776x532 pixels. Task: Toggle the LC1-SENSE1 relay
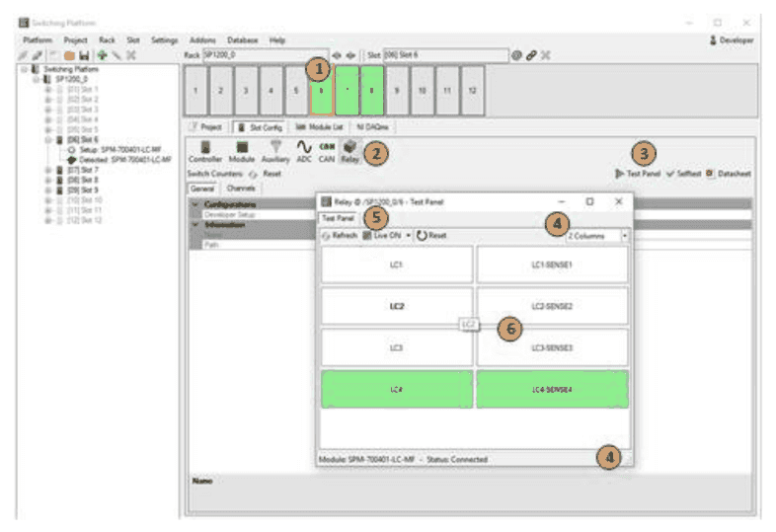click(x=552, y=265)
